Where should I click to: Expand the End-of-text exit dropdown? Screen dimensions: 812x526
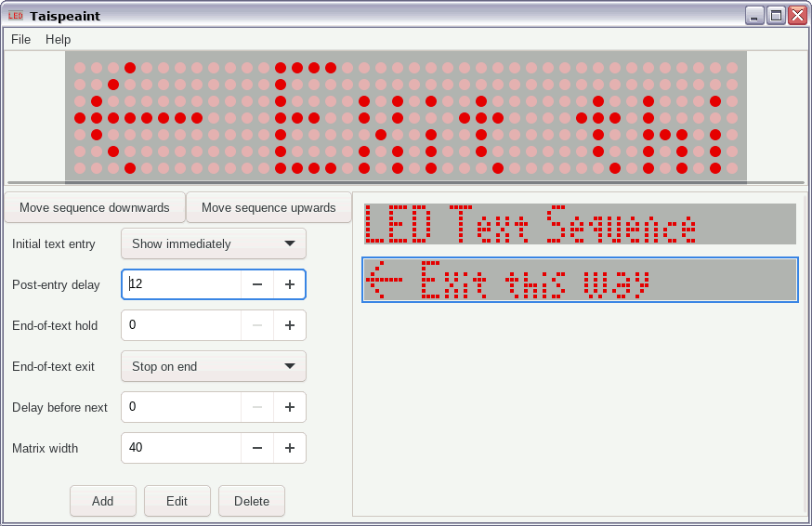coord(213,366)
